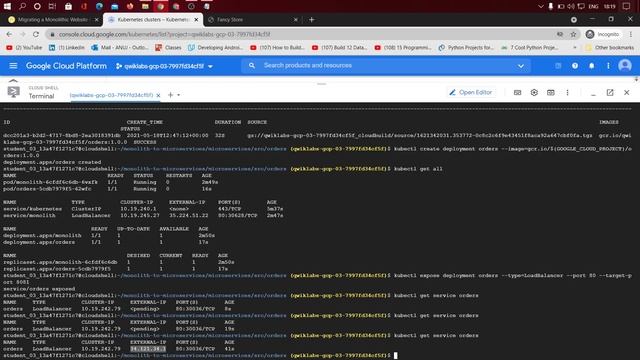Open the LinkedIn bookmark
Image resolution: width=640 pixels, height=360 pixels.
[x=67, y=48]
